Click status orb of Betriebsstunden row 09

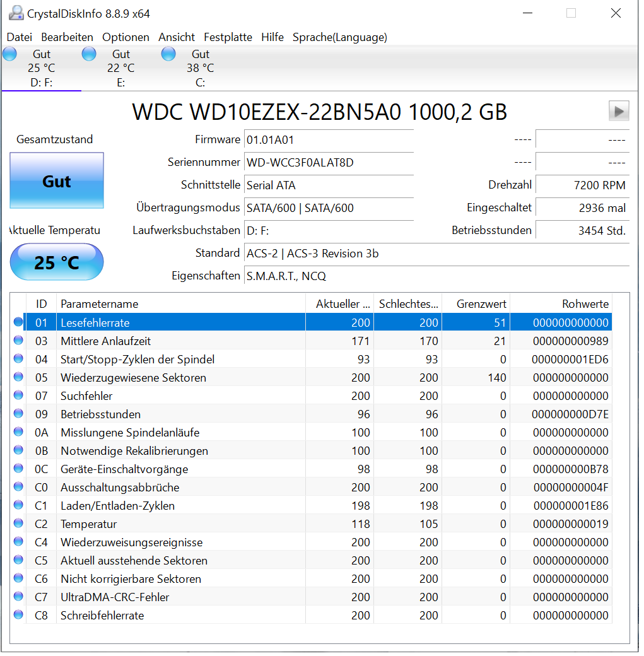18,413
